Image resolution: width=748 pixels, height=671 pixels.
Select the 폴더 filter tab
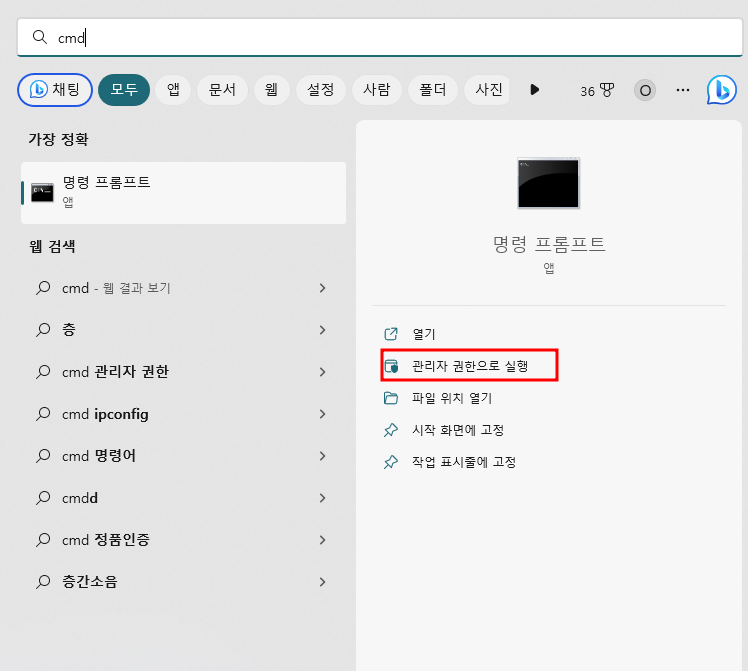[x=433, y=90]
